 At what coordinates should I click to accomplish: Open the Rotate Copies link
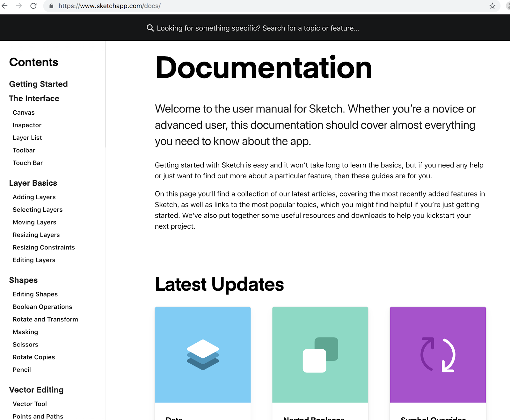[34, 357]
